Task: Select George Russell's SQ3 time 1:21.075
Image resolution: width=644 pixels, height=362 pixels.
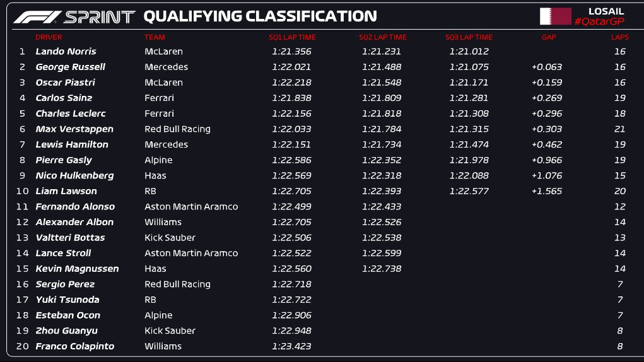Action: coord(469,67)
